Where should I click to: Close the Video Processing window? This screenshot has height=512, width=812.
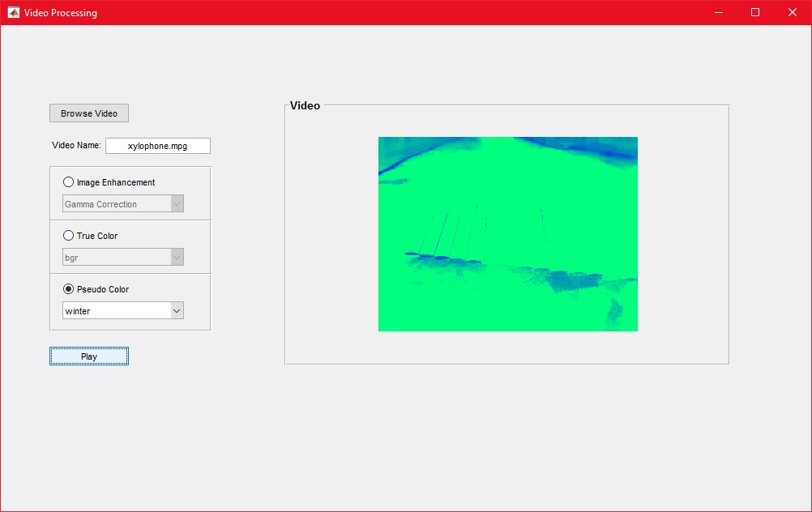[x=793, y=12]
